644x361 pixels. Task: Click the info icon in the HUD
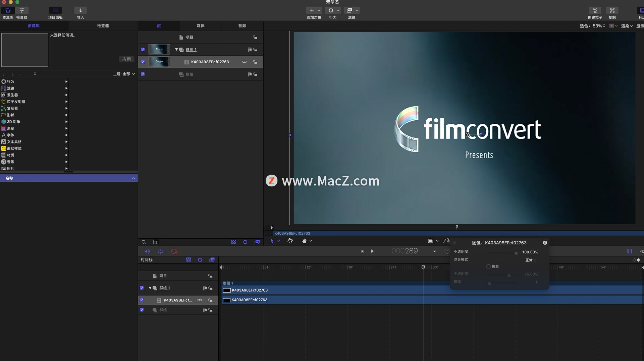click(545, 243)
